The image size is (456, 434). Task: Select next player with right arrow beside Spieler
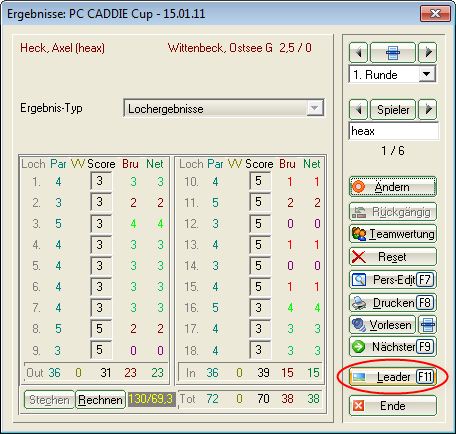(x=428, y=109)
